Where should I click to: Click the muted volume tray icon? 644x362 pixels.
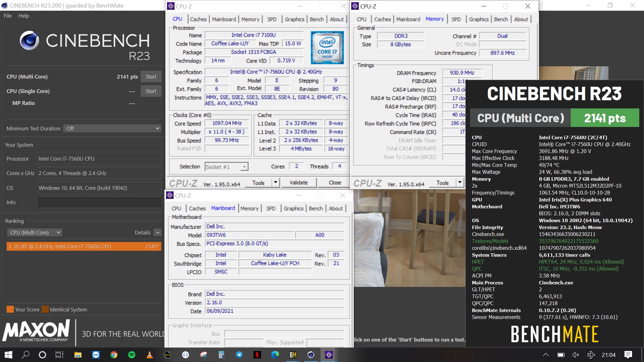[x=576, y=355]
